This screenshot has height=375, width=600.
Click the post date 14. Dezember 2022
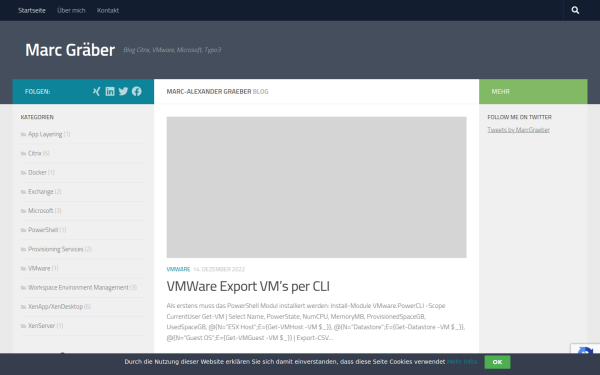219,269
